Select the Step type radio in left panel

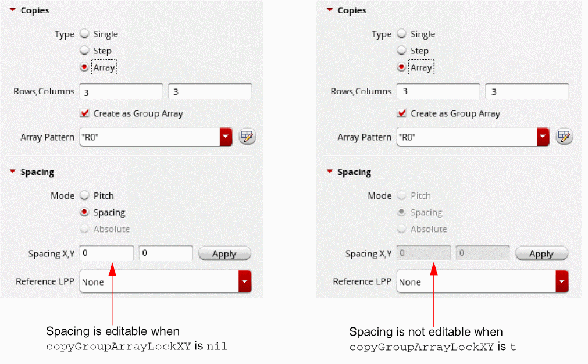pos(84,51)
